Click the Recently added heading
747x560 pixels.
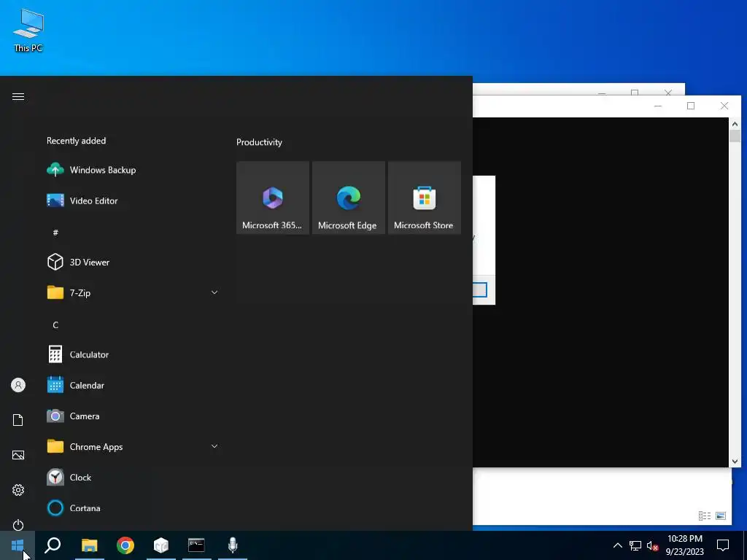[x=76, y=141]
